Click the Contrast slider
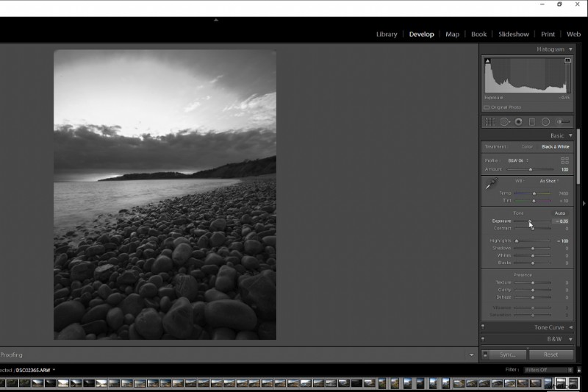The height and width of the screenshot is (392, 588). [x=532, y=229]
